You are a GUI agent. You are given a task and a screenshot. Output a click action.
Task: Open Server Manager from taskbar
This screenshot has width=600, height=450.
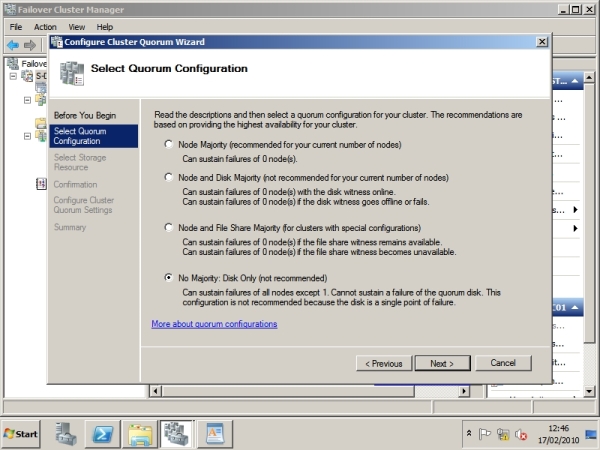pos(66,434)
